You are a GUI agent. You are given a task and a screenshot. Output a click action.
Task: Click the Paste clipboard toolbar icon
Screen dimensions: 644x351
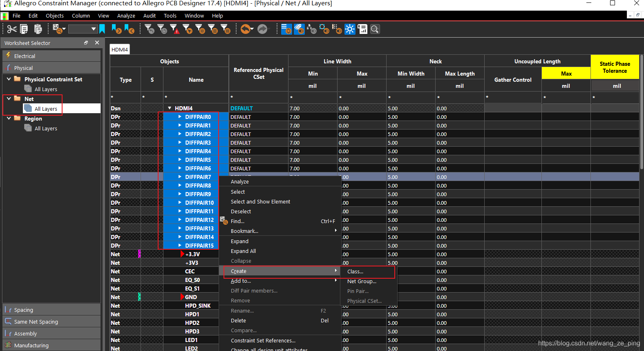click(38, 29)
